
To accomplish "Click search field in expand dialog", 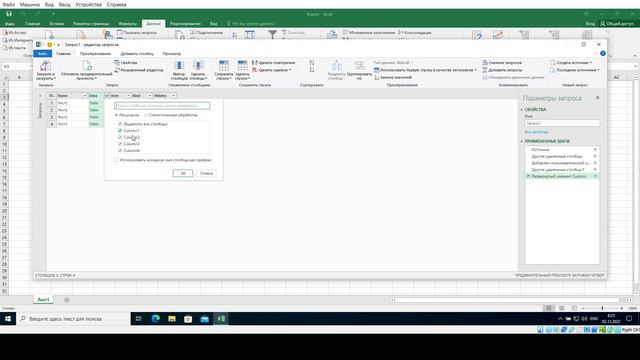I will tap(162, 106).
